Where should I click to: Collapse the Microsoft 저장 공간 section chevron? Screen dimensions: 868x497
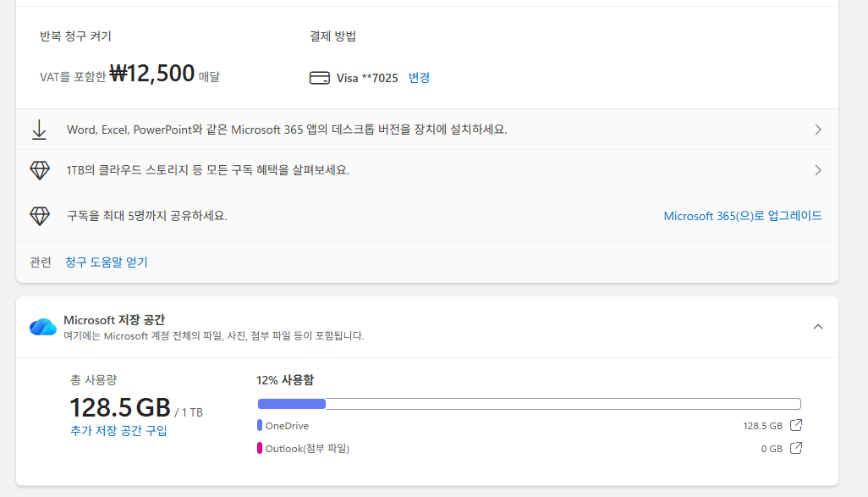click(817, 327)
